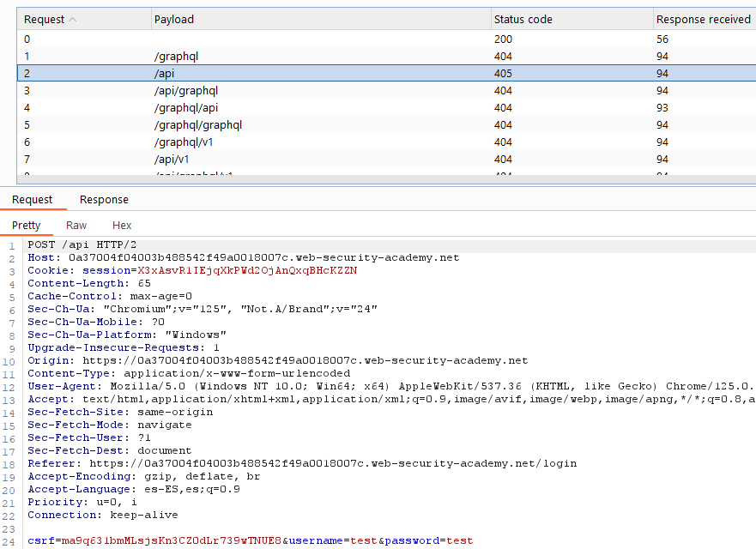Image resolution: width=756 pixels, height=549 pixels.
Task: Click the User-Agent header line
Action: 391,387
